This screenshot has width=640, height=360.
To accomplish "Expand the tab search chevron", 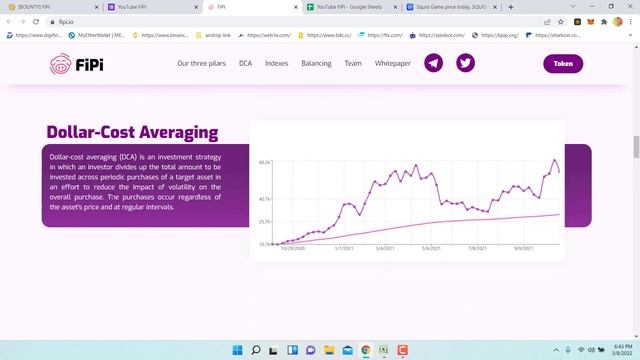I will (x=573, y=7).
